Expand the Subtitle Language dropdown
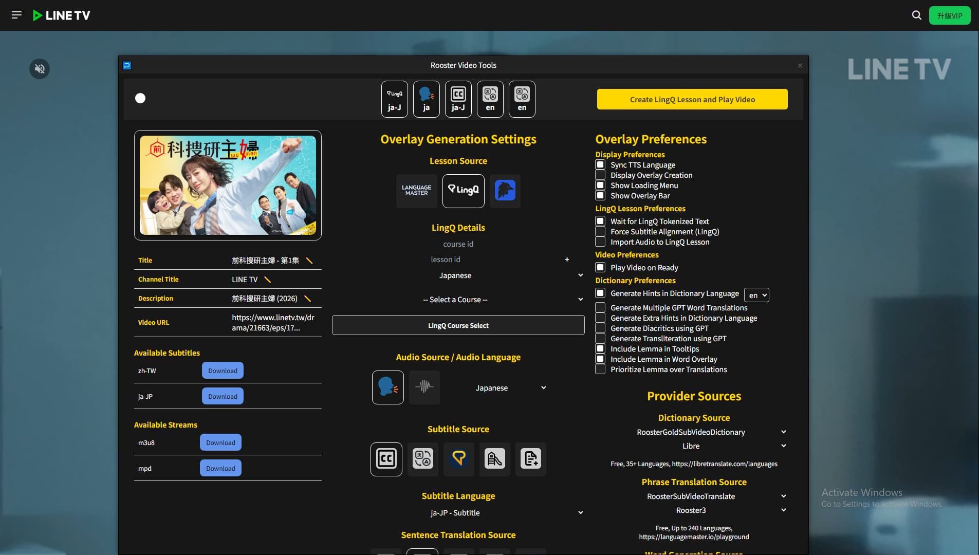This screenshot has height=555, width=980. pos(503,513)
